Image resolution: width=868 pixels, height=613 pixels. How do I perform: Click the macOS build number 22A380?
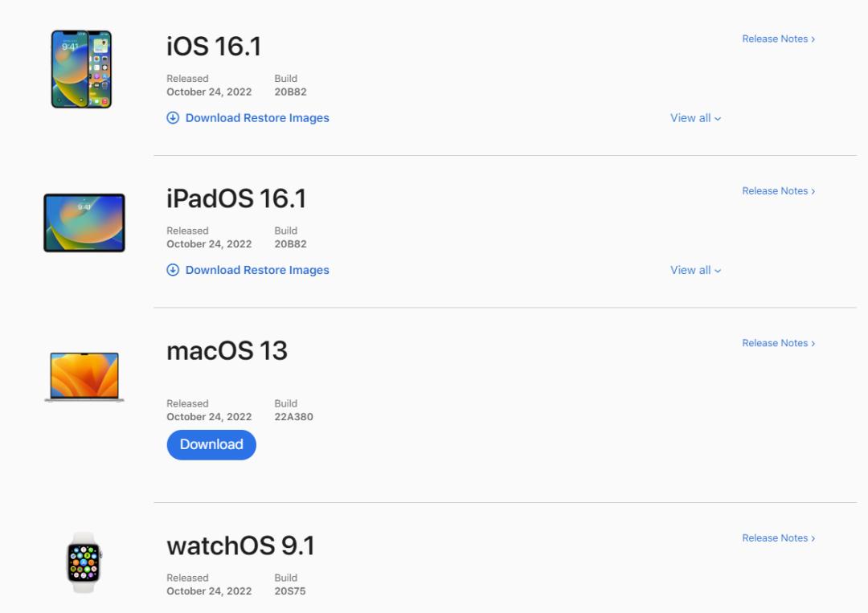click(293, 417)
